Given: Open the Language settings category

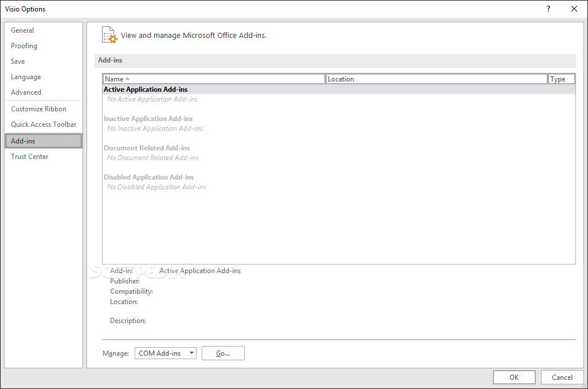Looking at the screenshot, I should point(44,77).
